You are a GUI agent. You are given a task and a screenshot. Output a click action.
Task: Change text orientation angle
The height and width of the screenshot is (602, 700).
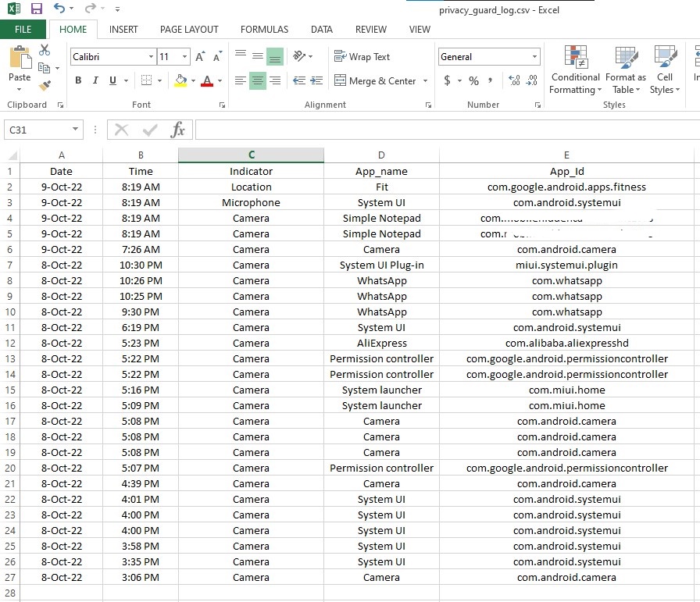[299, 56]
